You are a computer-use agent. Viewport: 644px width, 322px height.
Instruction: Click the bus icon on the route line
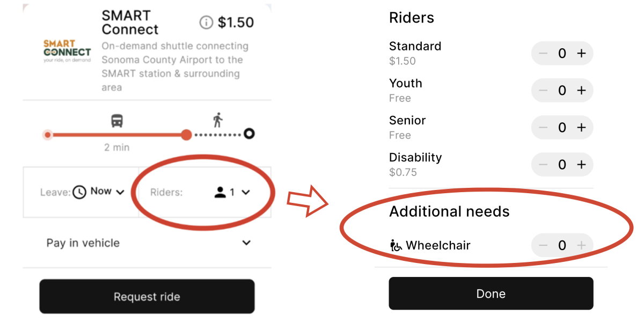coord(117,121)
